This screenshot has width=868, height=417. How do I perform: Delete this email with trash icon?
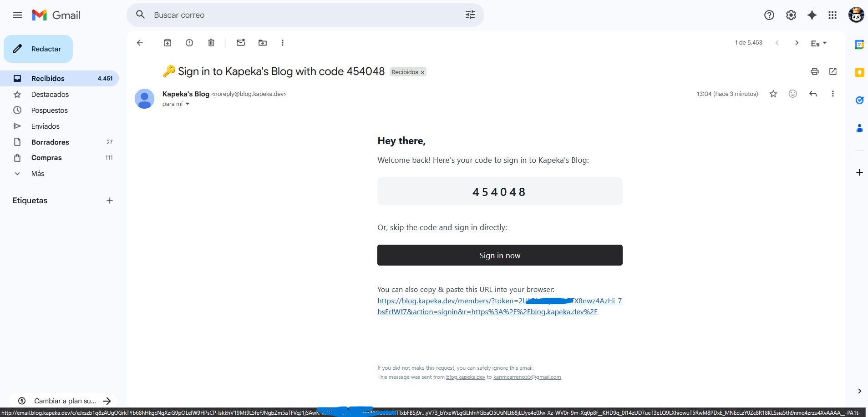211,43
